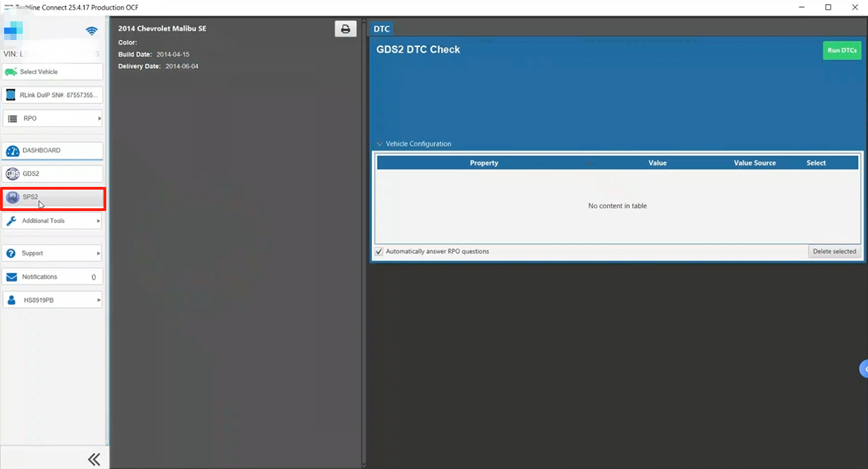868x469 pixels.
Task: Click the RLink DoIP device icon
Action: pos(11,95)
